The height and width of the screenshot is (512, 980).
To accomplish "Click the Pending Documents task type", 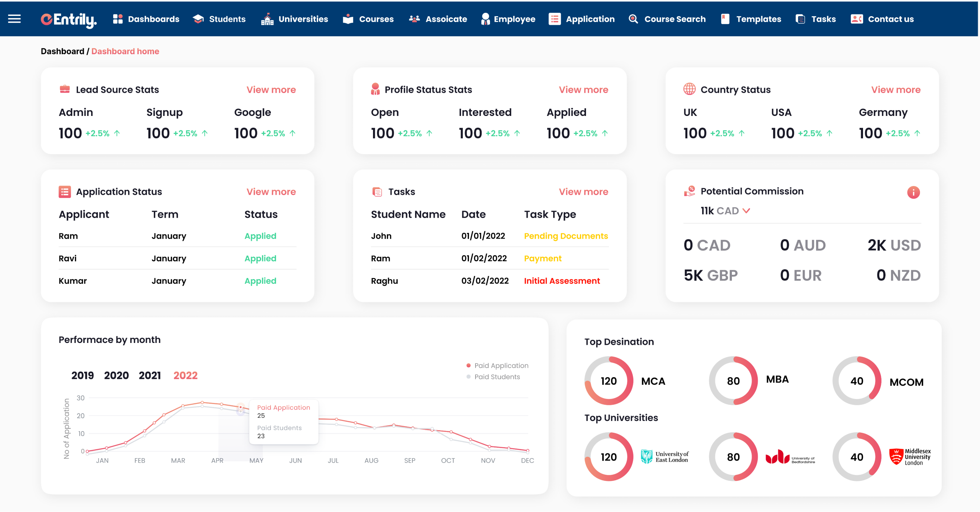I will pos(566,236).
